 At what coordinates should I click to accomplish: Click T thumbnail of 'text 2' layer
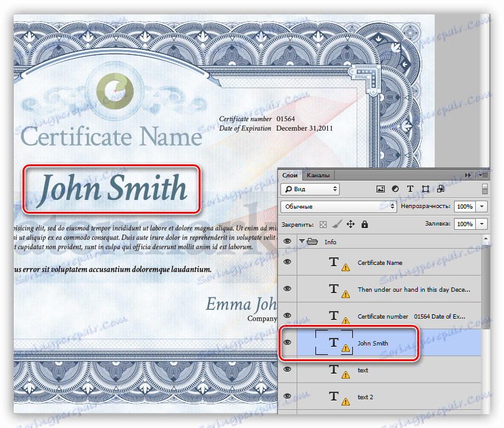334,396
